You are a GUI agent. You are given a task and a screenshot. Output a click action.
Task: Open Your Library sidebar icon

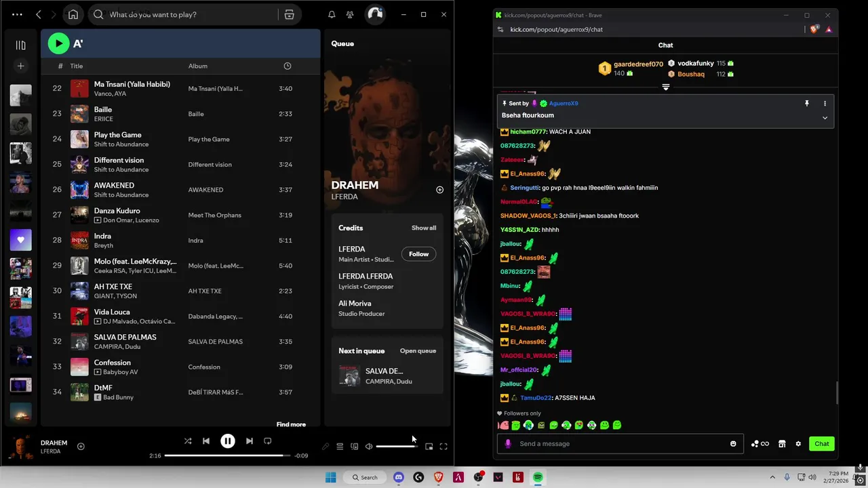coord(20,45)
